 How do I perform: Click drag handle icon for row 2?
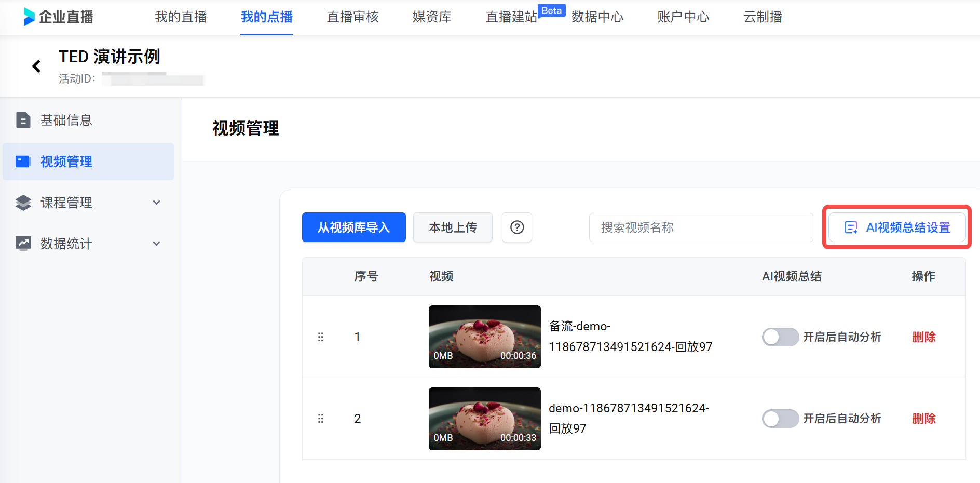(321, 419)
